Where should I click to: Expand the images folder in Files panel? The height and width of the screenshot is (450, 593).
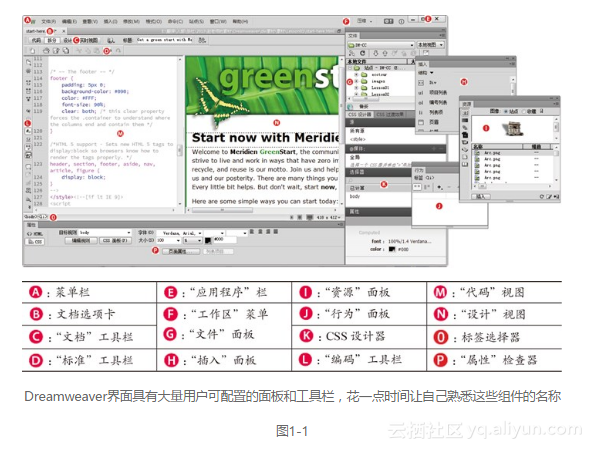click(356, 81)
